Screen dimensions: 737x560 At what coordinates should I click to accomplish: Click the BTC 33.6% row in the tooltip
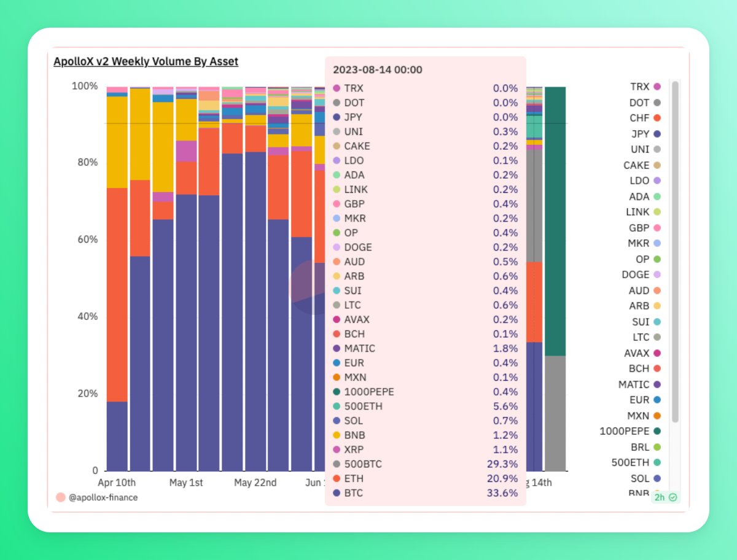pos(425,493)
